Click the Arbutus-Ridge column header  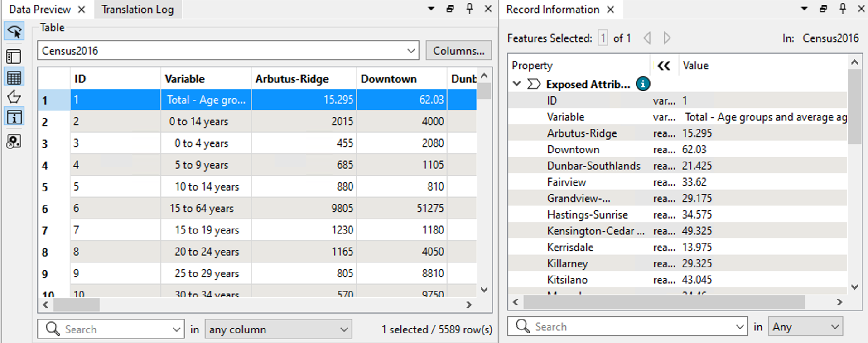304,79
